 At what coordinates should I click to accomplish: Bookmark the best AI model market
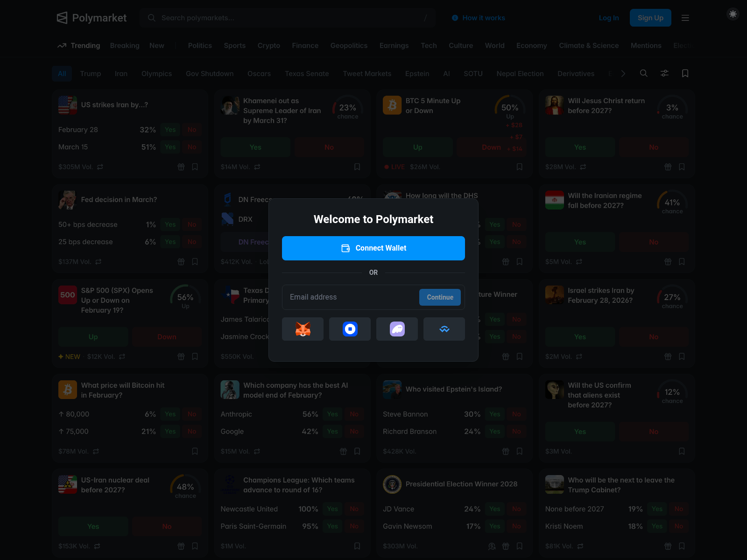coord(357,451)
